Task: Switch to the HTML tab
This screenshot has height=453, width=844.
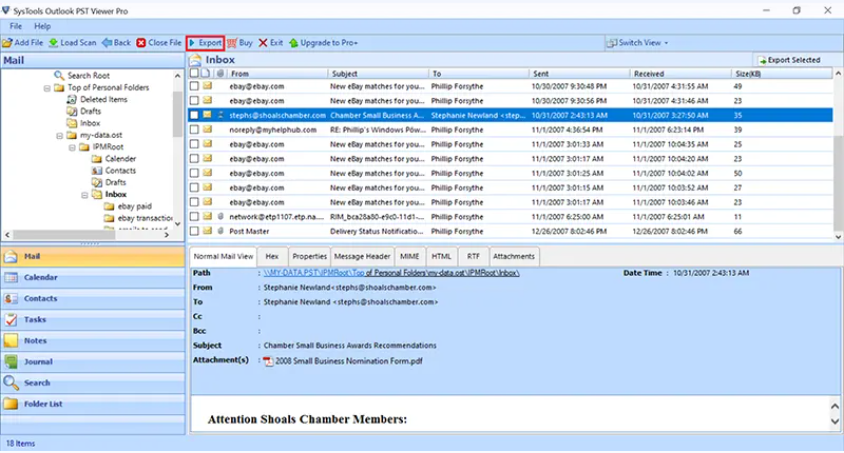Action: pyautogui.click(x=441, y=257)
